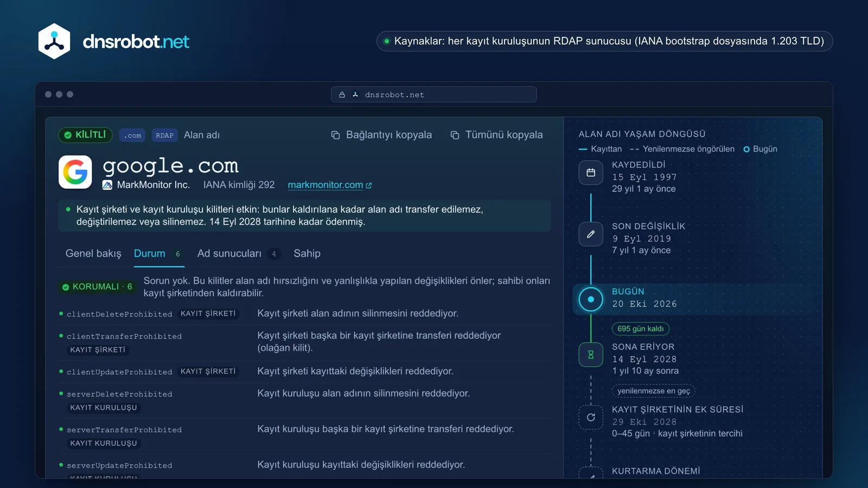Click the Google logo icon beside google.com

coord(75,172)
